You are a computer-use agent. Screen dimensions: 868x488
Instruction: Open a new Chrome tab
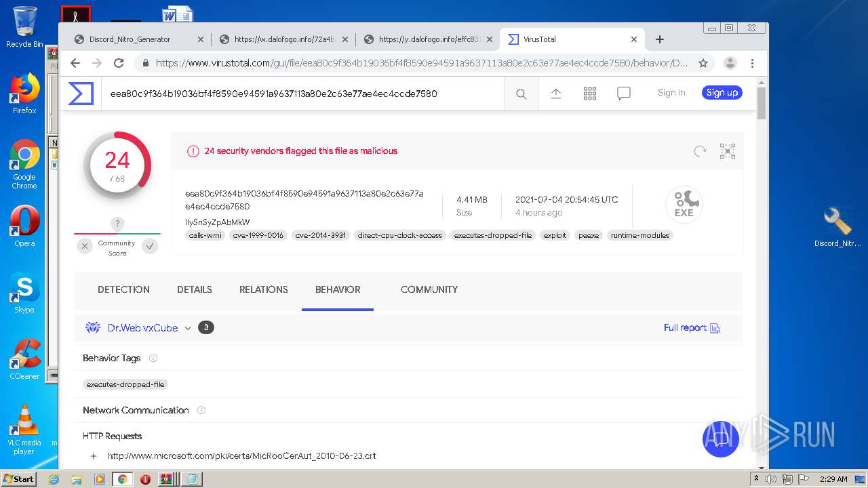pos(660,39)
